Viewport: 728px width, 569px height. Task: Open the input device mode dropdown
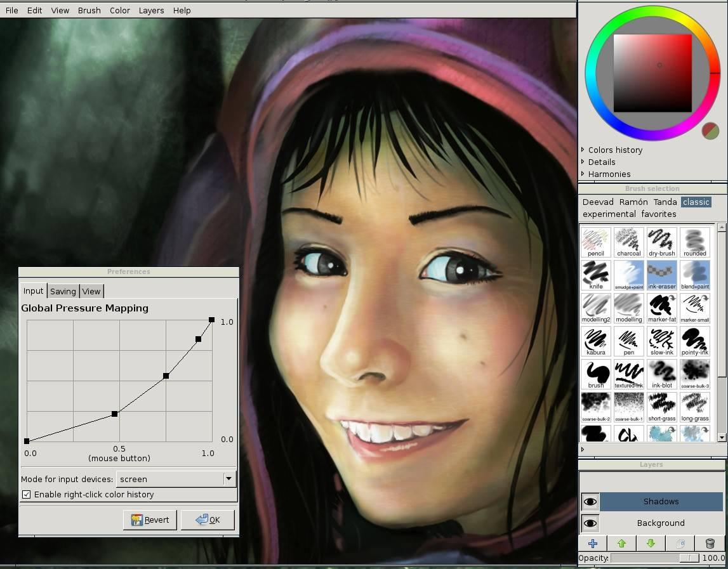176,479
